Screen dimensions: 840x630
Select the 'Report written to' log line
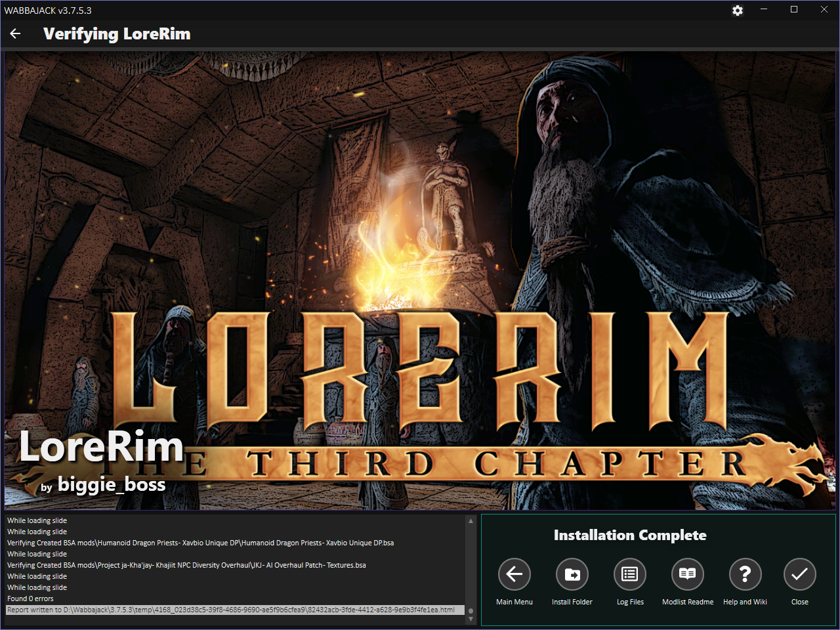click(235, 610)
